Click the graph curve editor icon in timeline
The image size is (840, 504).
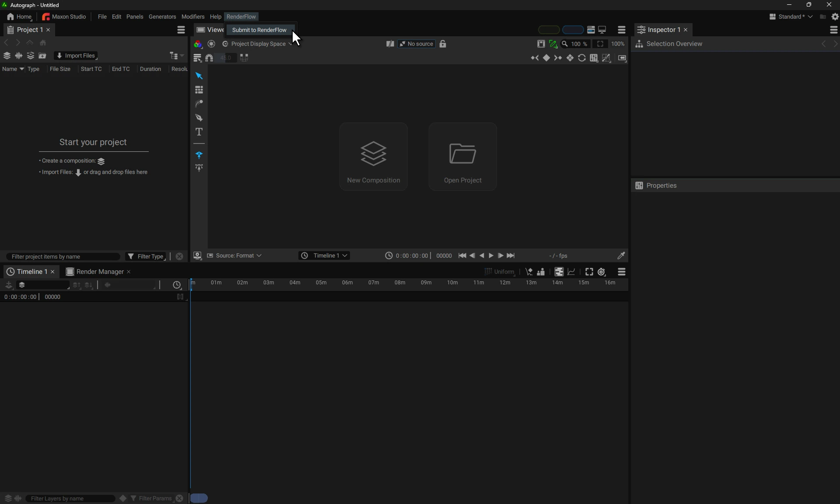pos(571,272)
